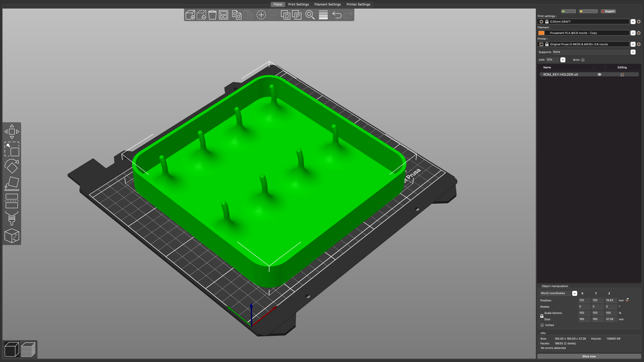
Task: Switch to Advanced mode
Action: coord(588,11)
